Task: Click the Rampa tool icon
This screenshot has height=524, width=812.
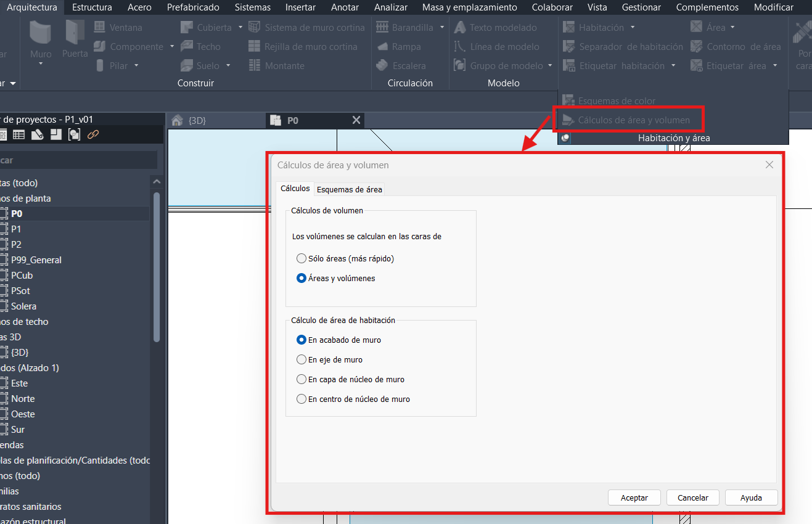Action: [x=382, y=47]
